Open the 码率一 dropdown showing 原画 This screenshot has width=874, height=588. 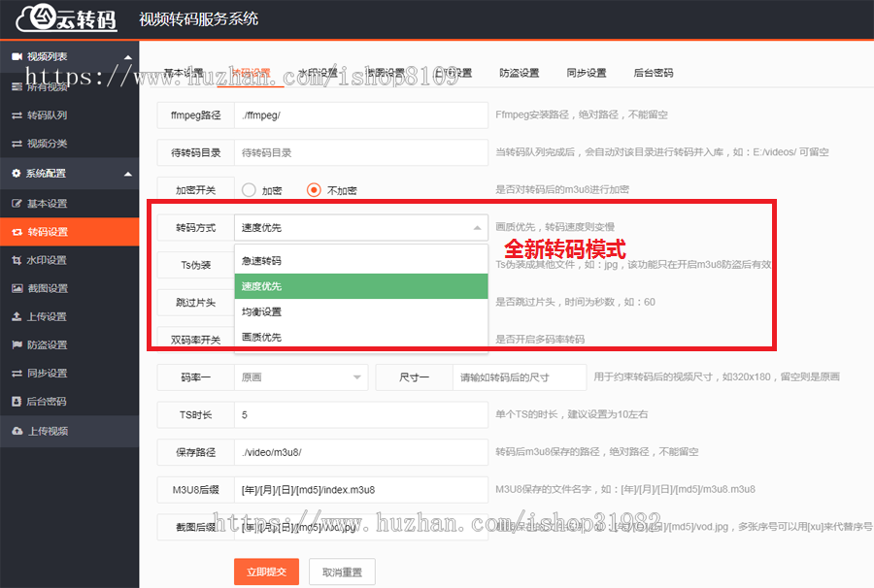coord(301,376)
